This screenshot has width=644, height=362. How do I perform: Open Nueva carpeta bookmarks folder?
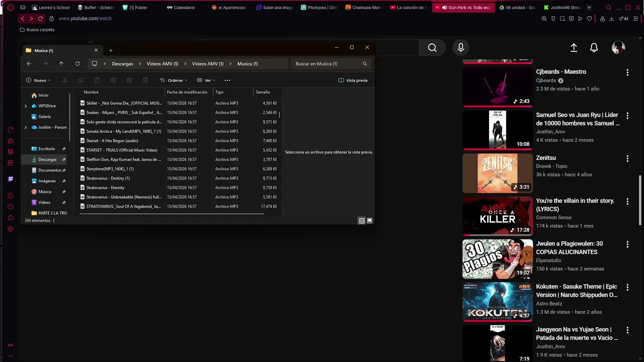pos(37,30)
